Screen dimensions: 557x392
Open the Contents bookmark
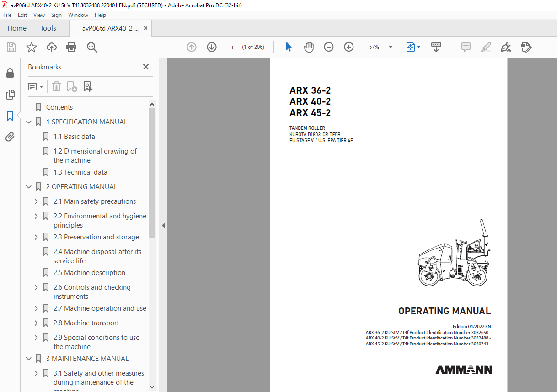[59, 107]
